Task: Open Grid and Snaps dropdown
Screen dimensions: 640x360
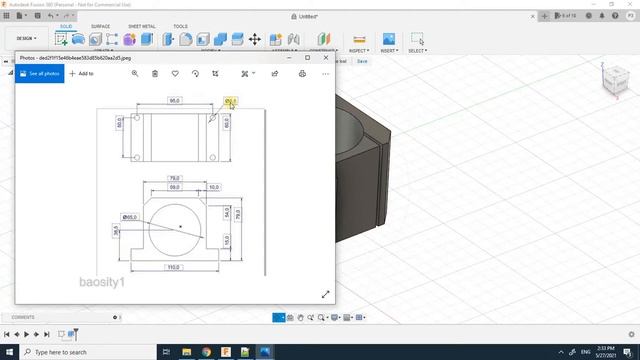Action: tap(348, 317)
